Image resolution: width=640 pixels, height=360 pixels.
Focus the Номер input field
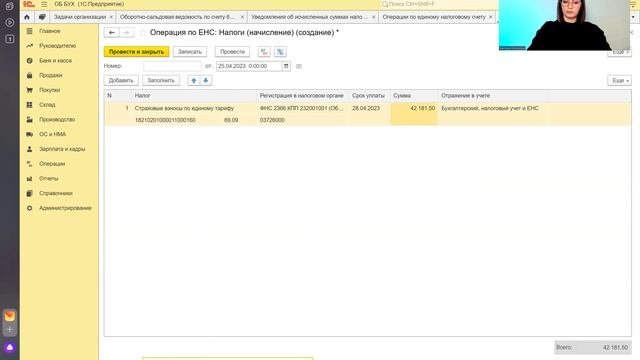(172, 66)
